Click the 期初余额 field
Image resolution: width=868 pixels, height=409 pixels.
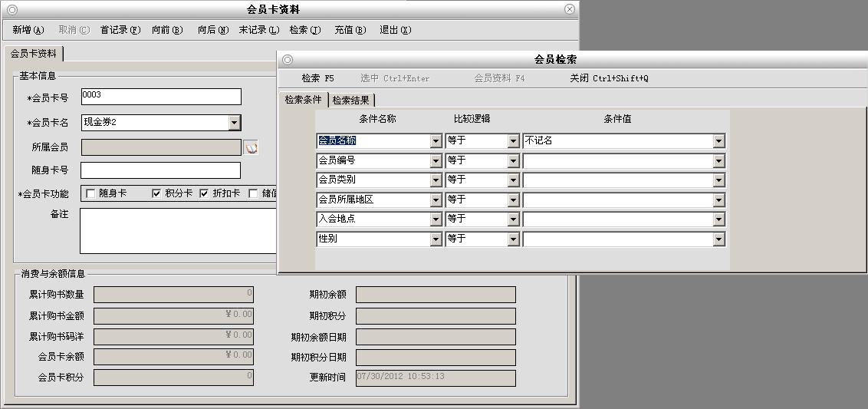(436, 295)
